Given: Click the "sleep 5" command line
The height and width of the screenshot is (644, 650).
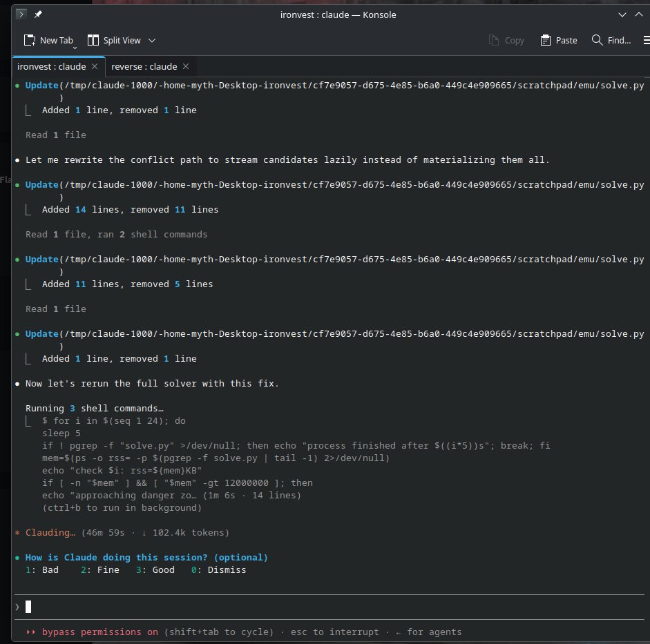Looking at the screenshot, I should 61,433.
